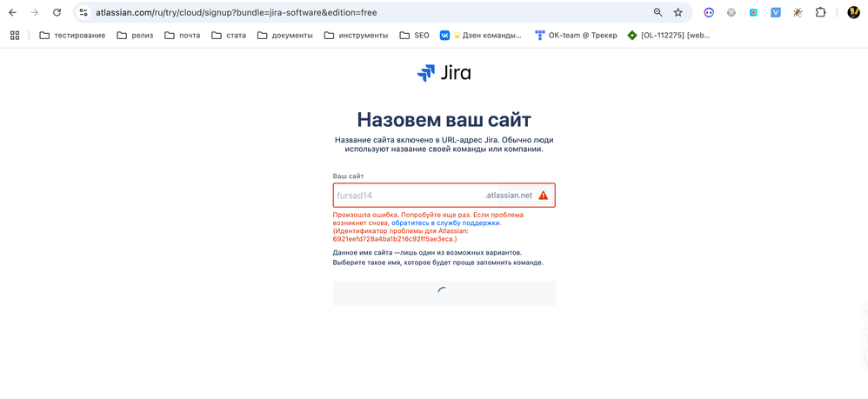Open the [OL-112275] bookmark

click(669, 35)
